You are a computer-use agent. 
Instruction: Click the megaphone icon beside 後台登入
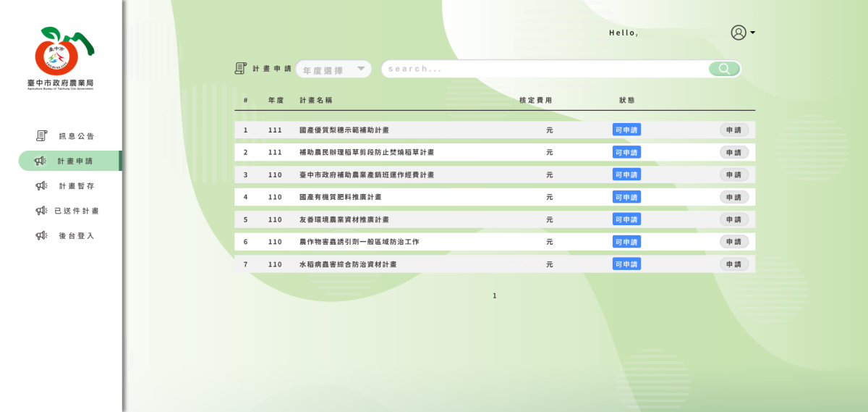41,236
